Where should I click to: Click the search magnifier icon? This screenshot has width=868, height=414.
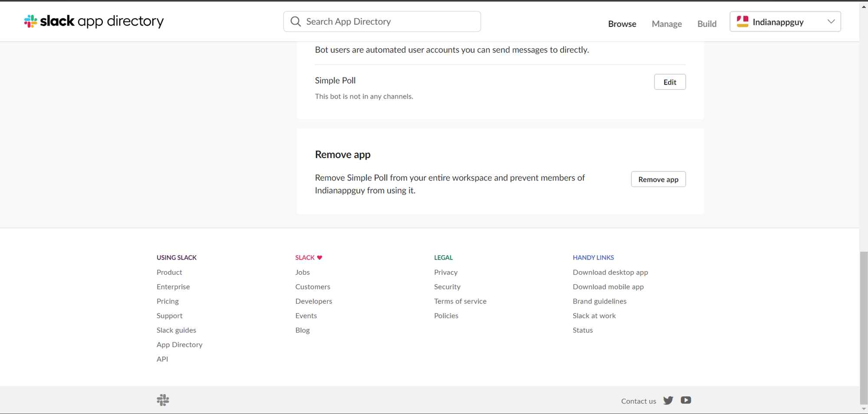click(296, 22)
